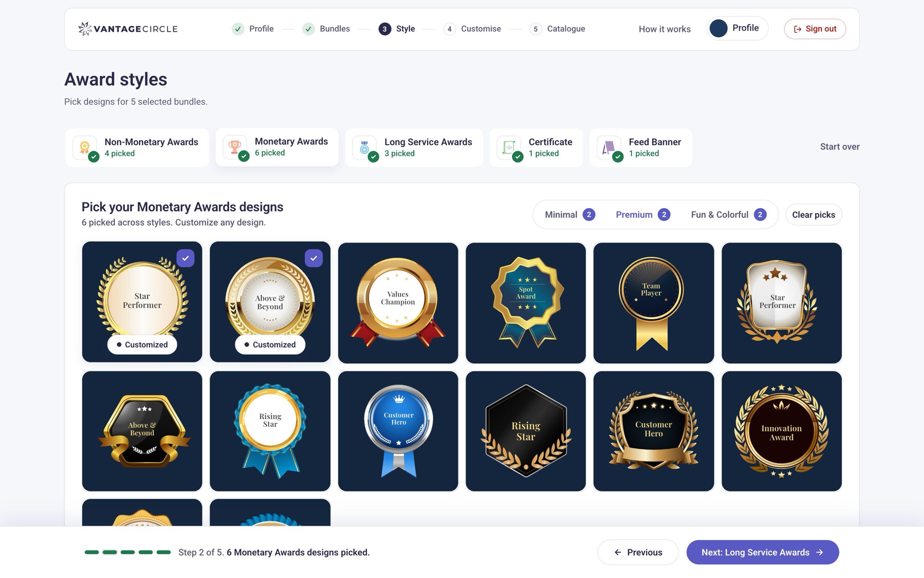Viewport: 924px width, 578px height.
Task: Click the Long Service Awards medal icon
Action: (365, 148)
